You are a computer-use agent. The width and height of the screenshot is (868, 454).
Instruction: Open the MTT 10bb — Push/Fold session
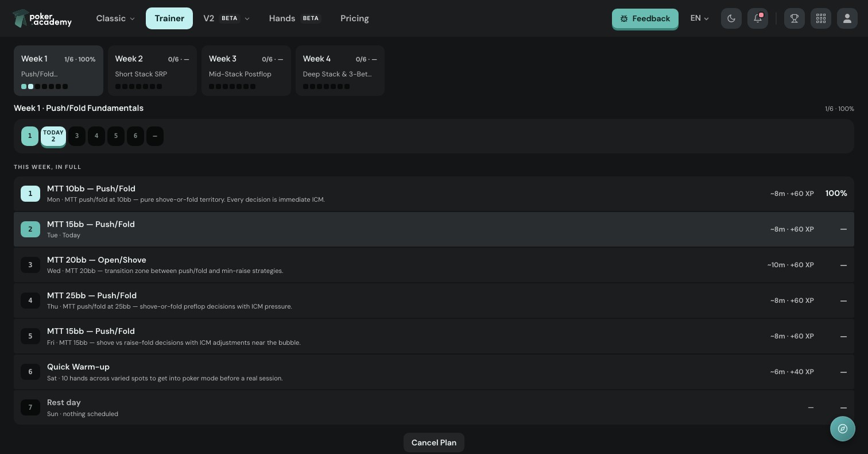tap(434, 194)
